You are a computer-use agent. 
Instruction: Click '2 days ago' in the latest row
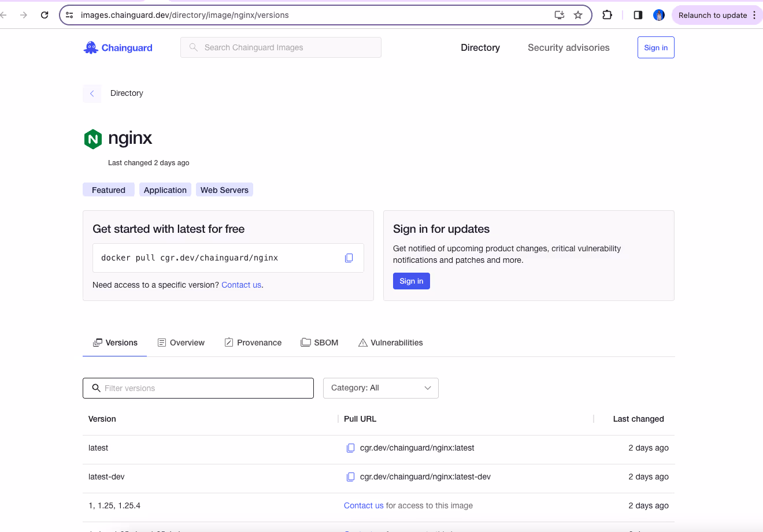[649, 448]
